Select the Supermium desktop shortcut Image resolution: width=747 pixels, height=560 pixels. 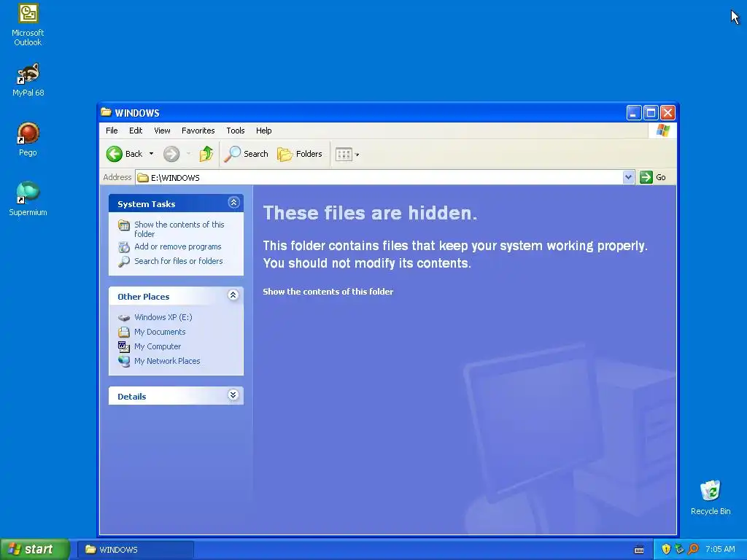pos(28,199)
